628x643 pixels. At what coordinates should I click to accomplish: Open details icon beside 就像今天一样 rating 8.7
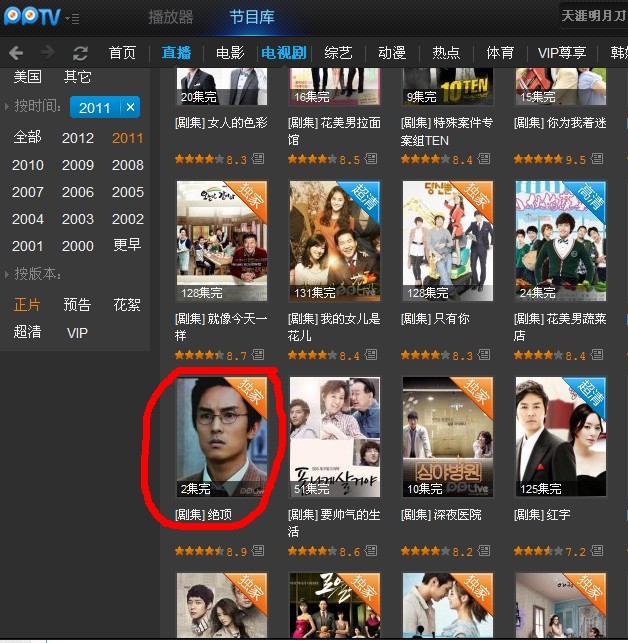[x=258, y=354]
